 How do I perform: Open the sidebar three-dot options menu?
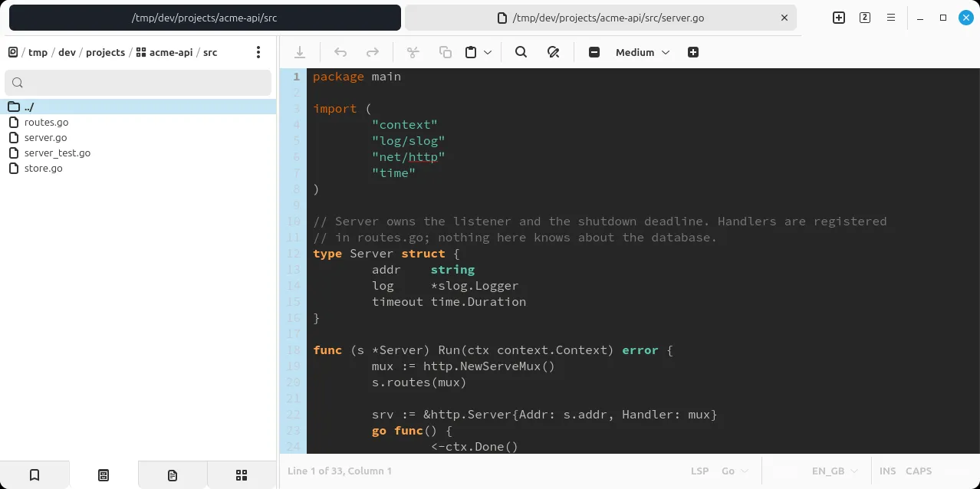click(258, 52)
